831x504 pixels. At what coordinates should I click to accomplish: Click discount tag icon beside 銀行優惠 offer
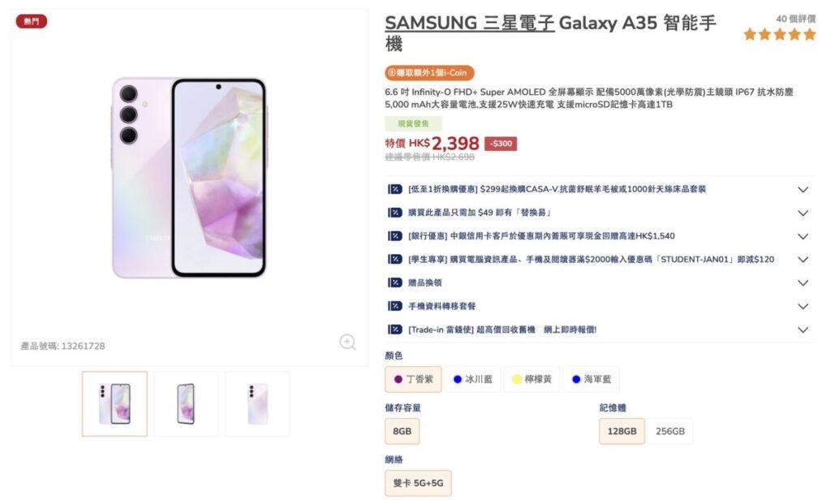coord(395,236)
